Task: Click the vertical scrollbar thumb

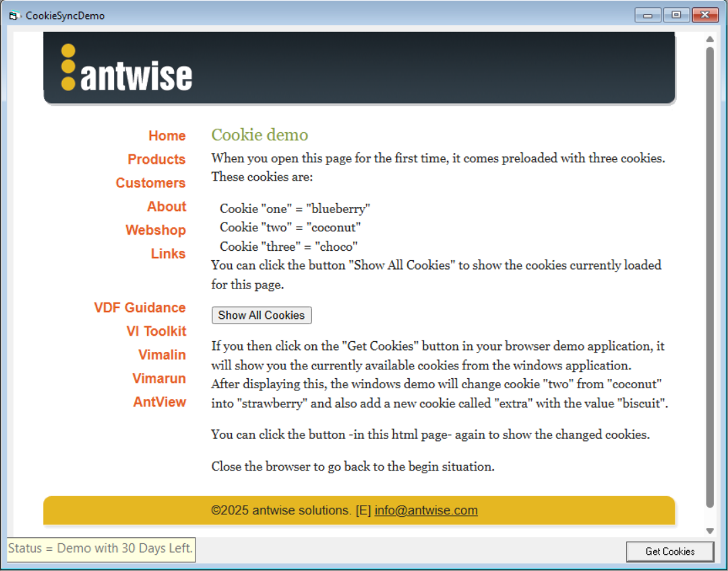Action: [710, 276]
